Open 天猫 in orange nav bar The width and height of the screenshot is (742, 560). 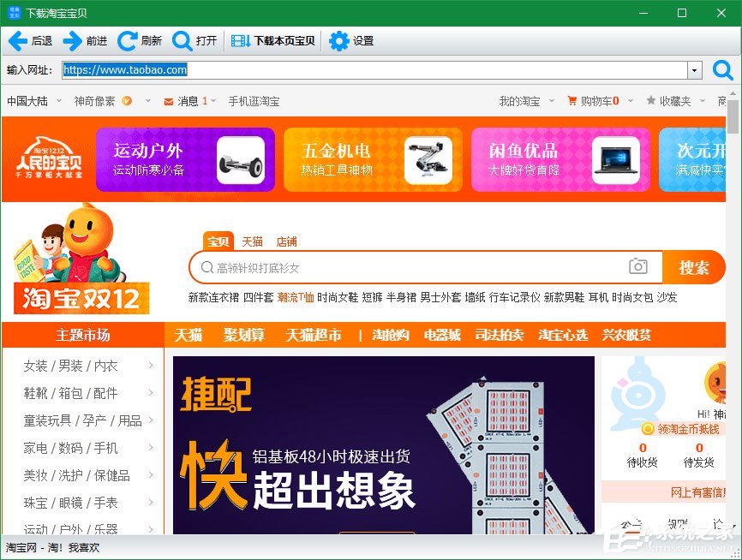point(188,335)
